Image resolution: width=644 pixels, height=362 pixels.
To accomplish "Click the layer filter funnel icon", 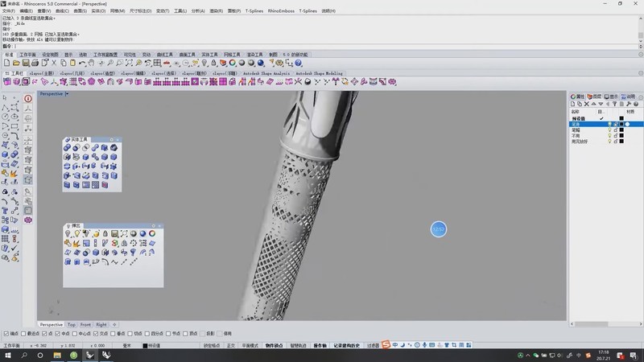I will 617,104.
